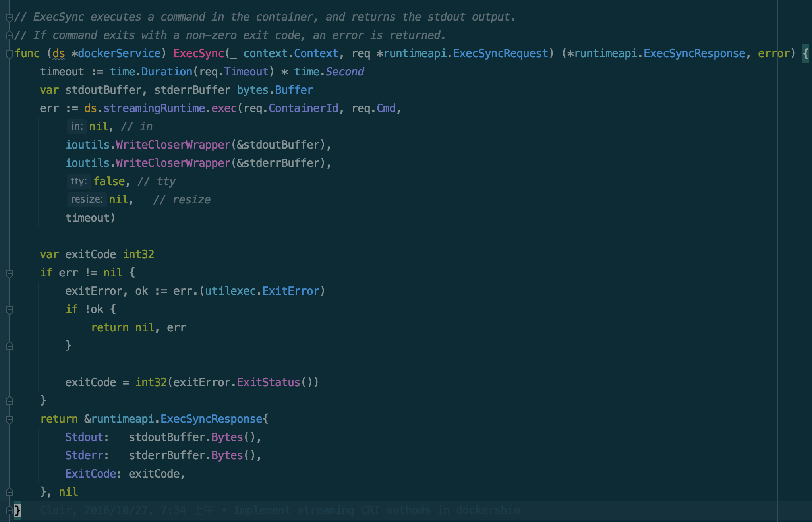Click the 'tty:' parameter inlay hint
The image size is (812, 522).
pos(78,182)
